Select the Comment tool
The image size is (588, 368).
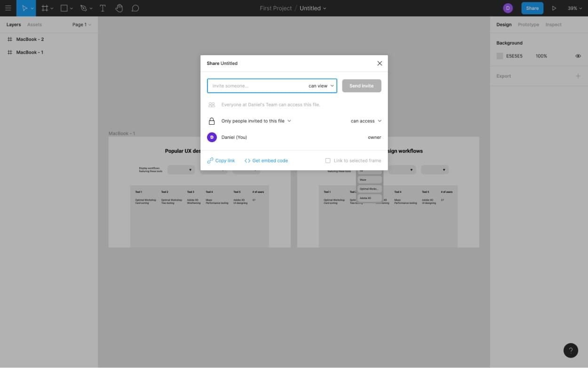click(135, 8)
